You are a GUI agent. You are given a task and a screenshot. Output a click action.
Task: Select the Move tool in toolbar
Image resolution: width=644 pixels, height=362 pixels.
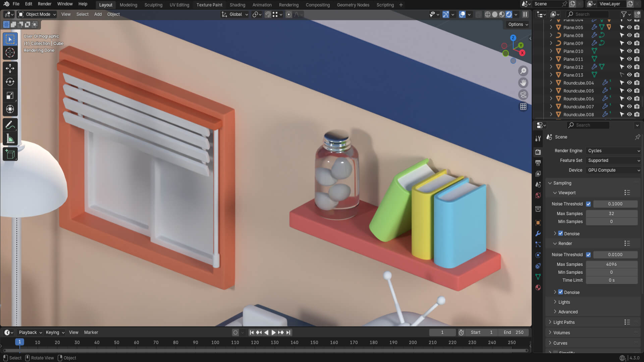[10, 68]
